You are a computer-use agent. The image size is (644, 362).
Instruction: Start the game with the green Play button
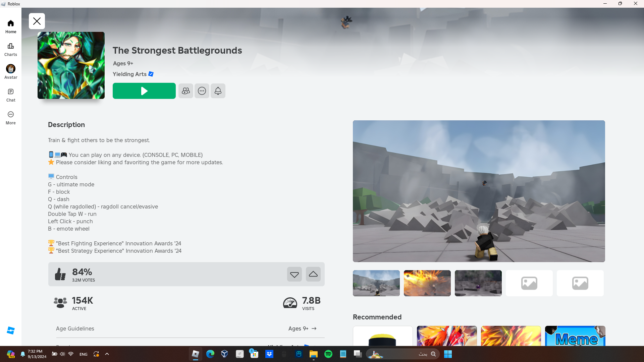click(144, 91)
